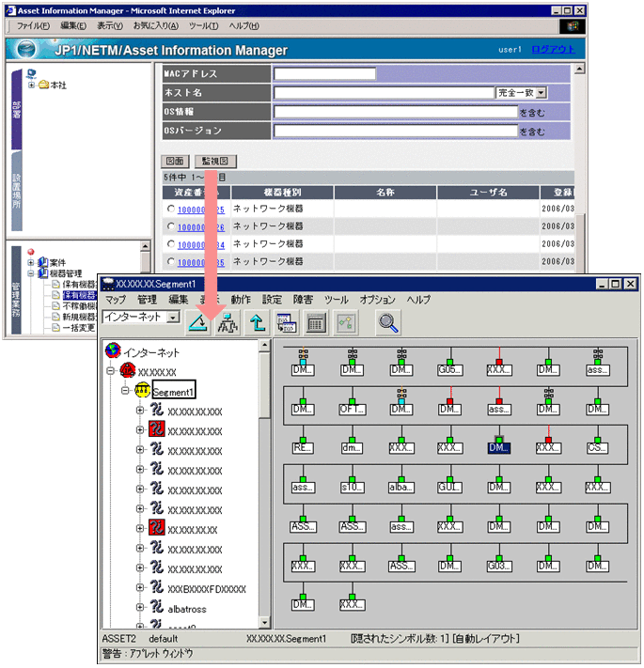Click the window list toolbar icon in Segment1

click(x=287, y=323)
